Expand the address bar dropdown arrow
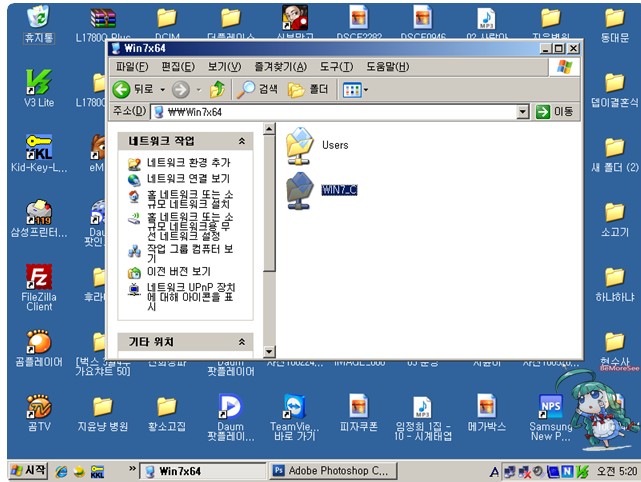This screenshot has width=641, height=482. click(x=523, y=112)
